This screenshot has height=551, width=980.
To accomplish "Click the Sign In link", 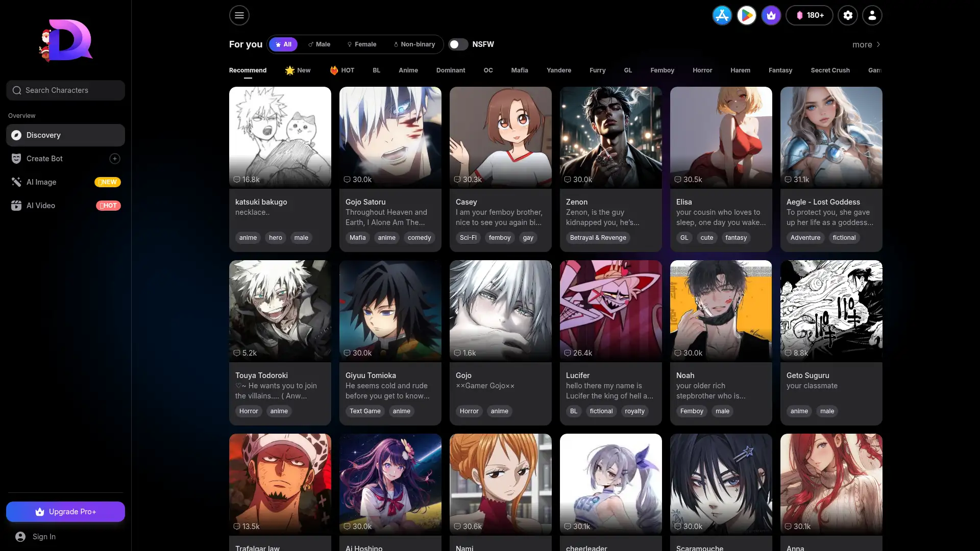I will point(43,537).
